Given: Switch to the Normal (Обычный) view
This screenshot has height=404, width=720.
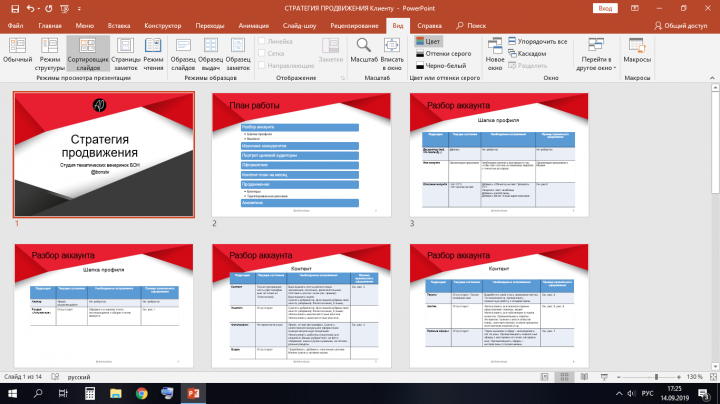Looking at the screenshot, I should click(17, 50).
